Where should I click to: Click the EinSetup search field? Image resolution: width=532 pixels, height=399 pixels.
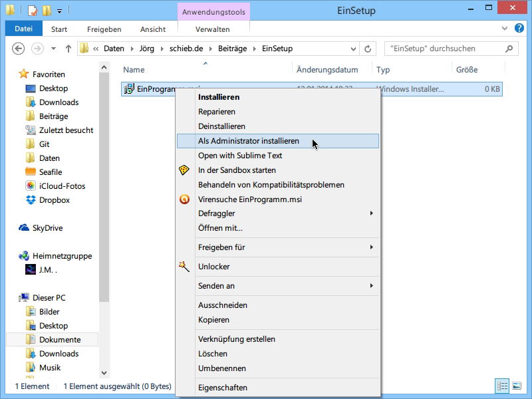click(452, 49)
